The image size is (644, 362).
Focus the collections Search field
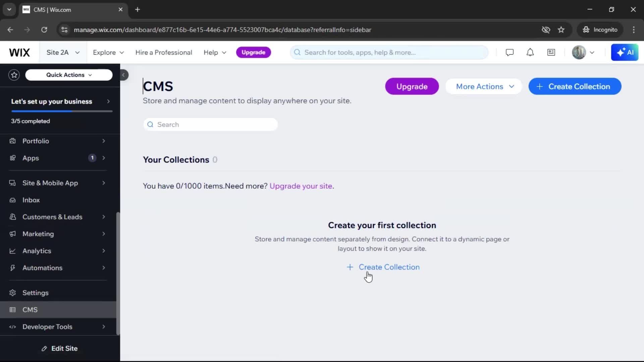[210, 125]
